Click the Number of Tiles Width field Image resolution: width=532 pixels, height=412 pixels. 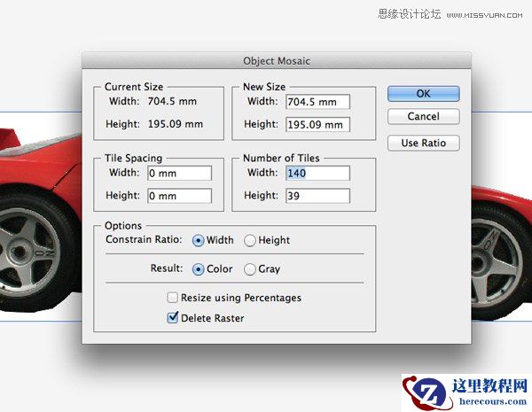[x=317, y=174]
